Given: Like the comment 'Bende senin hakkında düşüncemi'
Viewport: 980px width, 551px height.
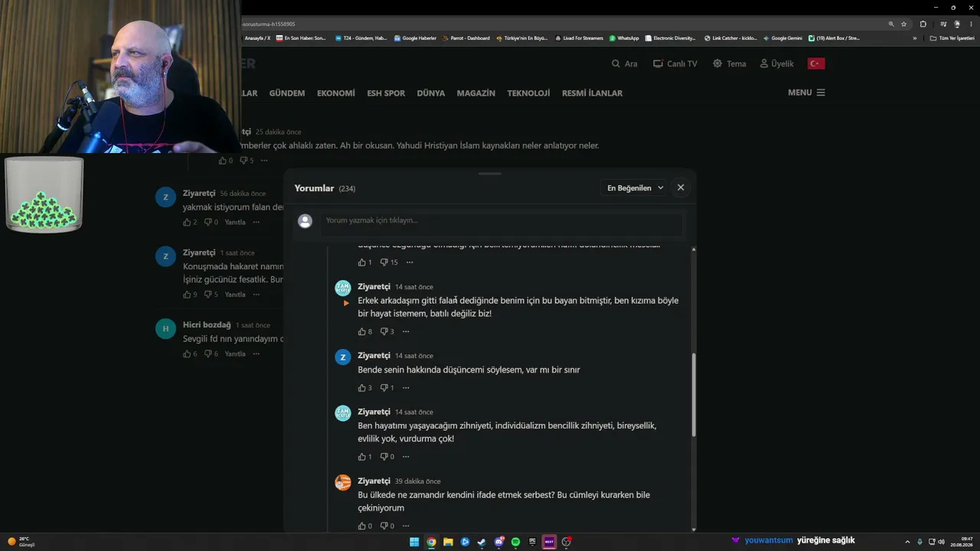Looking at the screenshot, I should pos(362,387).
